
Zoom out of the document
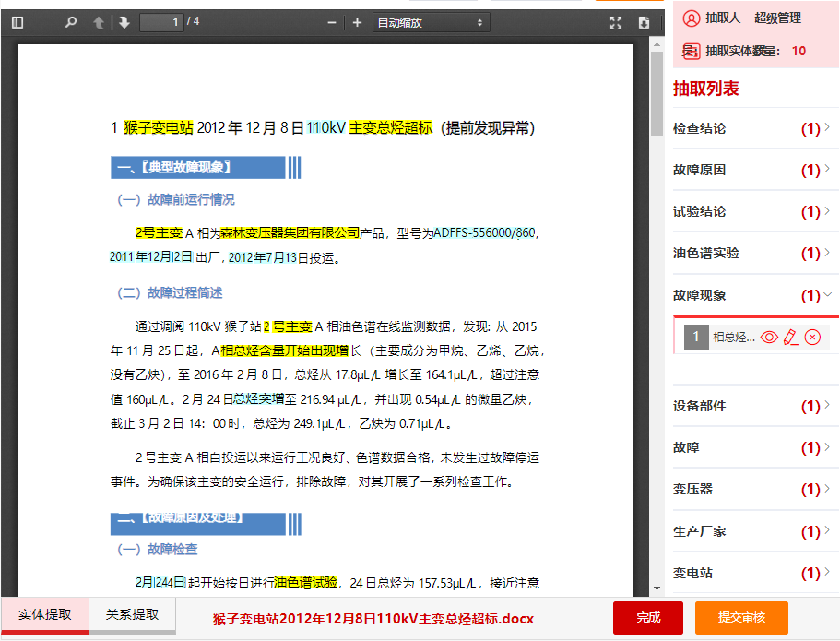(x=330, y=21)
